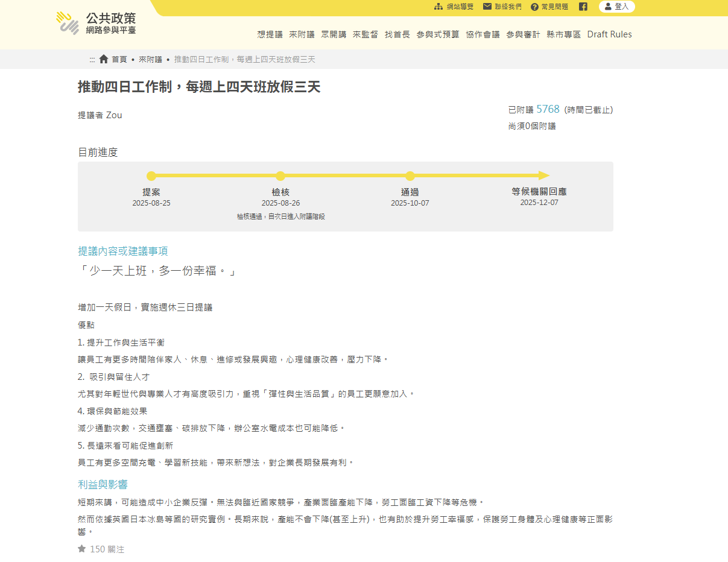Click the 常見問題 link text
This screenshot has width=728, height=562.
[555, 7]
